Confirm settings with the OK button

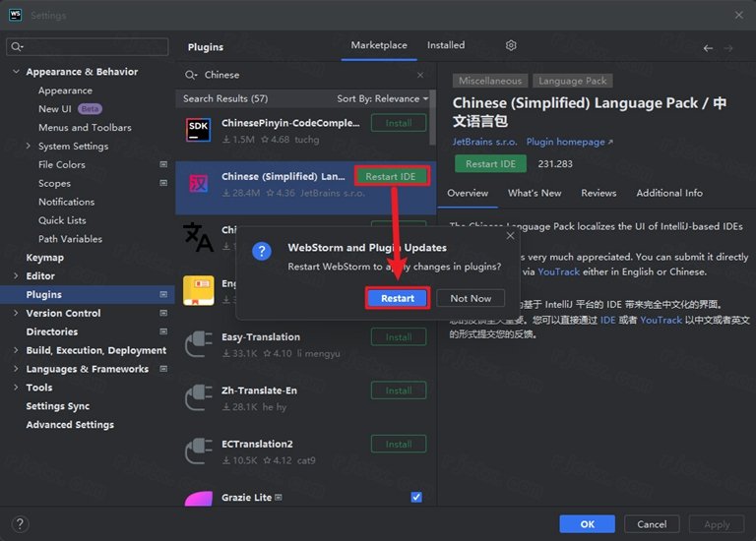point(587,524)
